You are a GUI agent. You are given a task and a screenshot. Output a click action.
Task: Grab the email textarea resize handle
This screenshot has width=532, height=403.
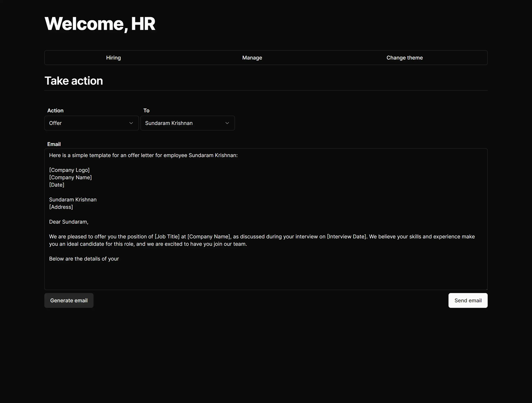click(x=487, y=289)
